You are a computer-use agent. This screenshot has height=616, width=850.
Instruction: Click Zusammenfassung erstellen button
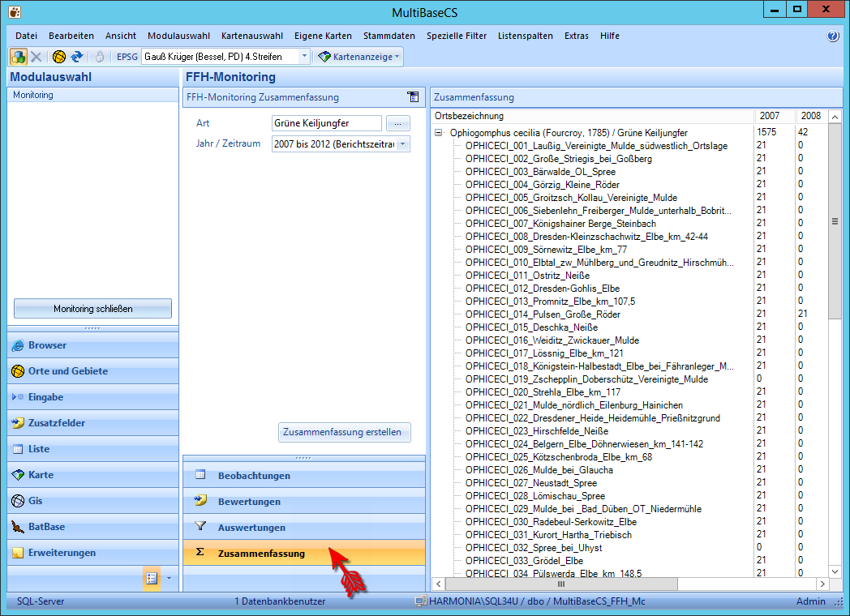344,432
